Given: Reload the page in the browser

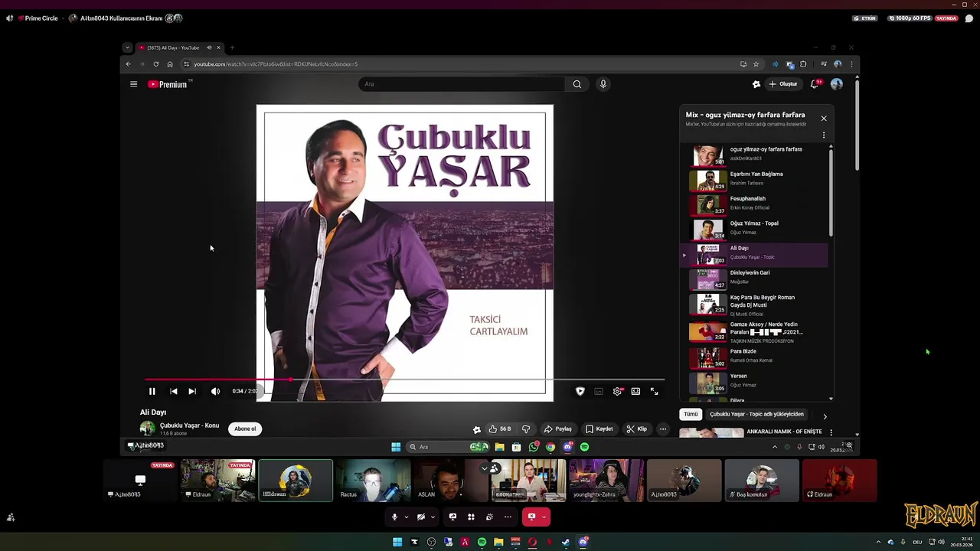Looking at the screenshot, I should tap(156, 64).
